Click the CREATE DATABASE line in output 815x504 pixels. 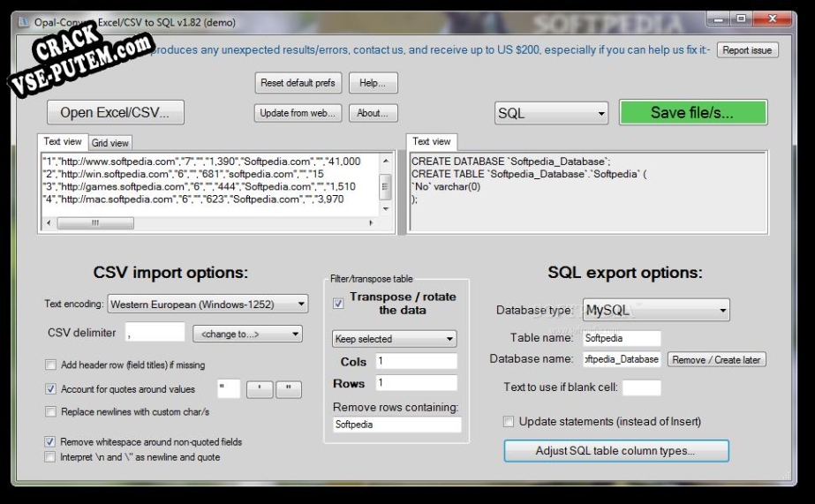coord(511,162)
